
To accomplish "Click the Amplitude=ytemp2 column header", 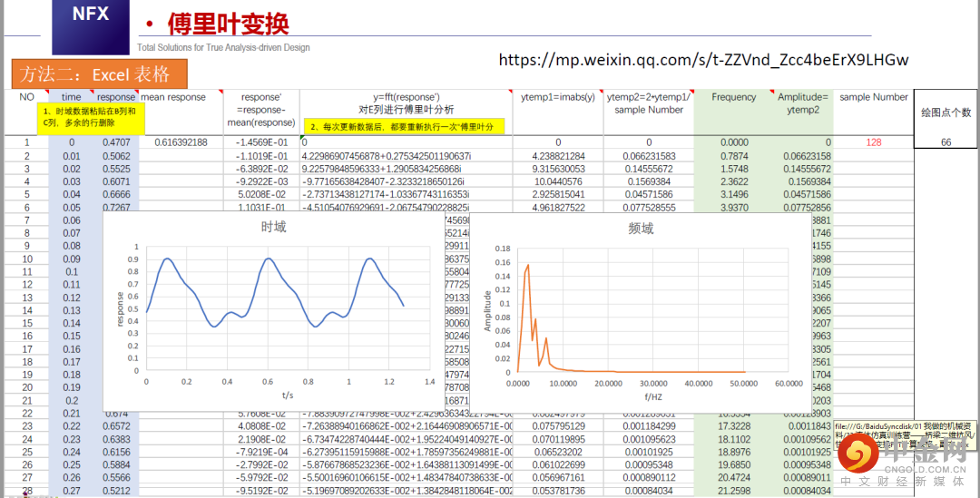I will pyautogui.click(x=802, y=103).
